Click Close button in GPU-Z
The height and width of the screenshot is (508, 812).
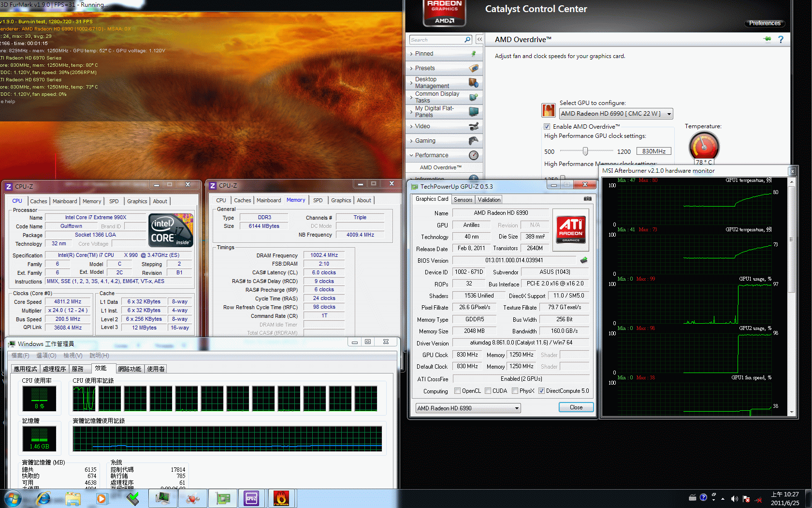click(x=576, y=407)
